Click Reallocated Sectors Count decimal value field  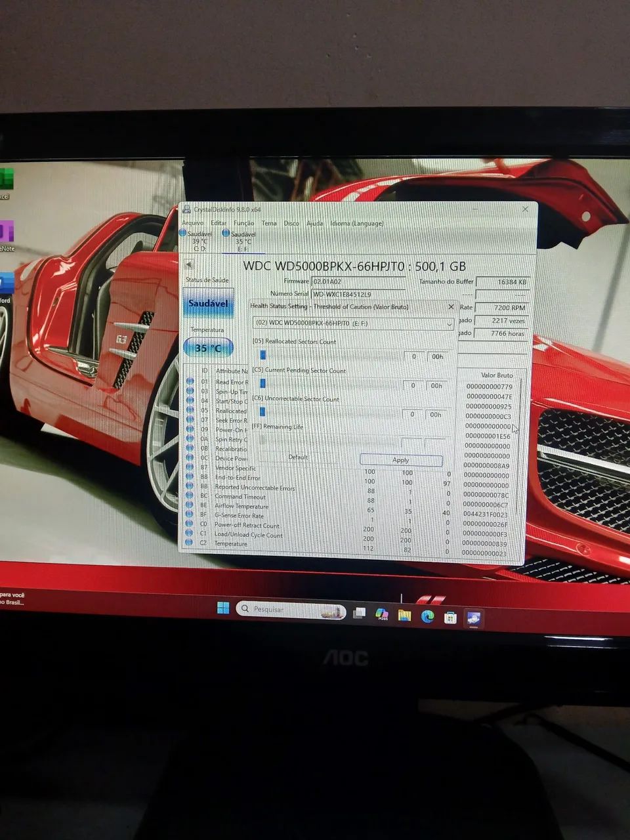[413, 356]
